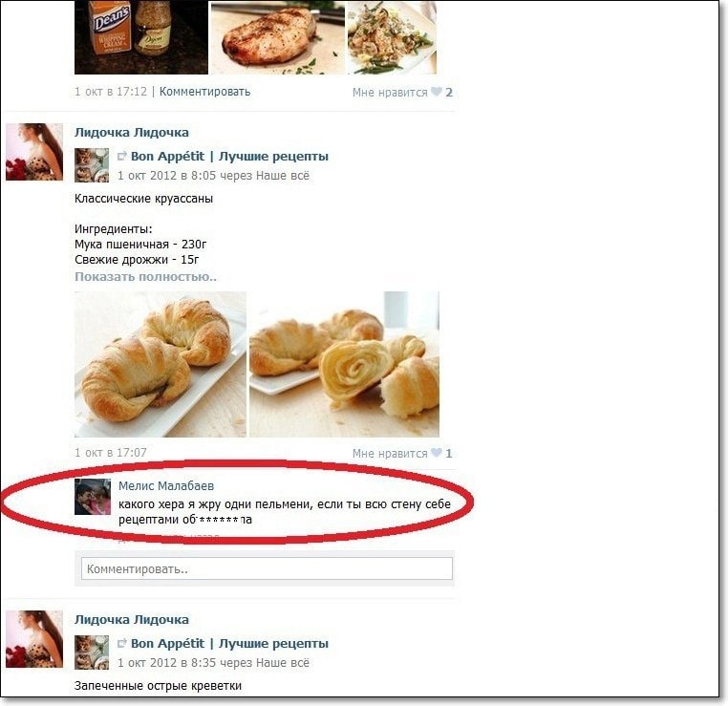Open Dean's cream carton photo
Viewport: 728px width, 706px height.
[141, 37]
